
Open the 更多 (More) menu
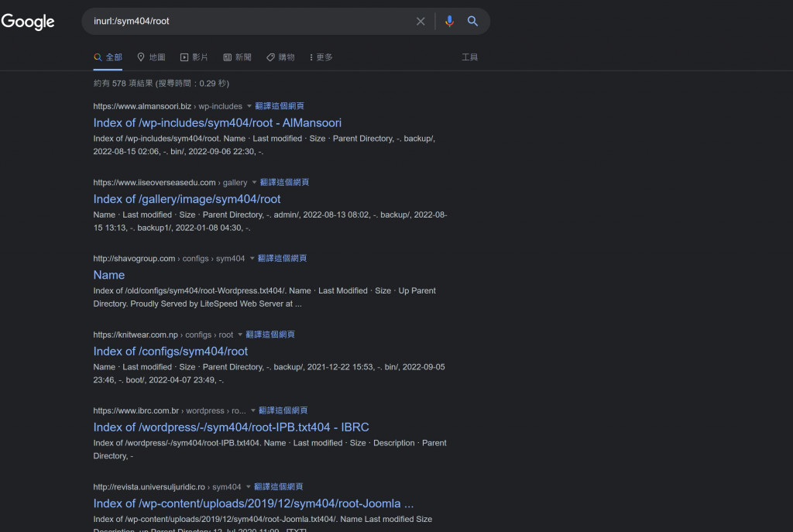point(321,57)
